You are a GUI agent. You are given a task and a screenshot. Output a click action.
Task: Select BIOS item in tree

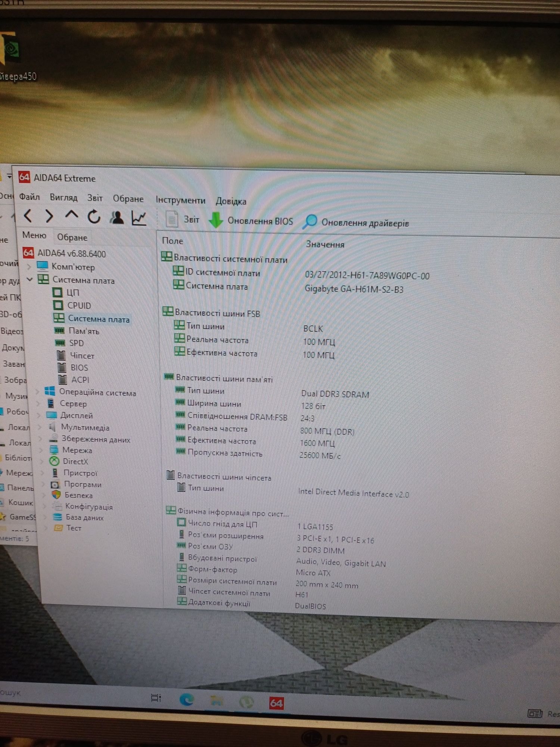click(x=73, y=368)
